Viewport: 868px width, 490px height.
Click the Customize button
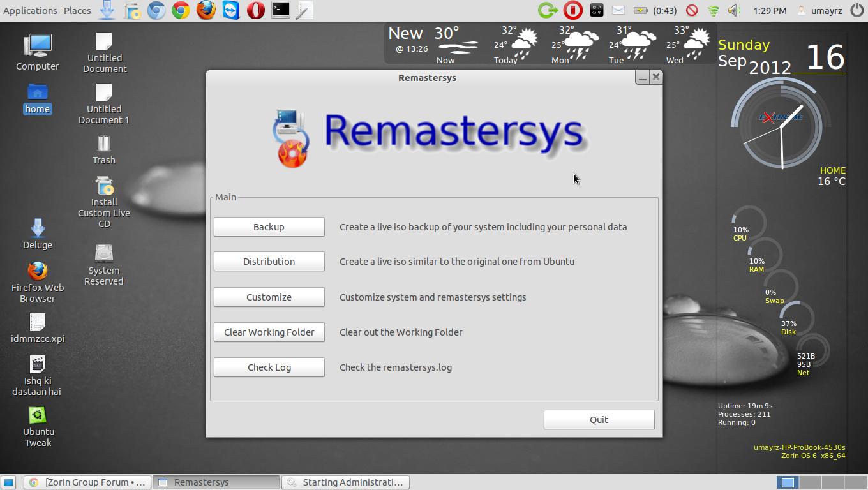tap(269, 297)
